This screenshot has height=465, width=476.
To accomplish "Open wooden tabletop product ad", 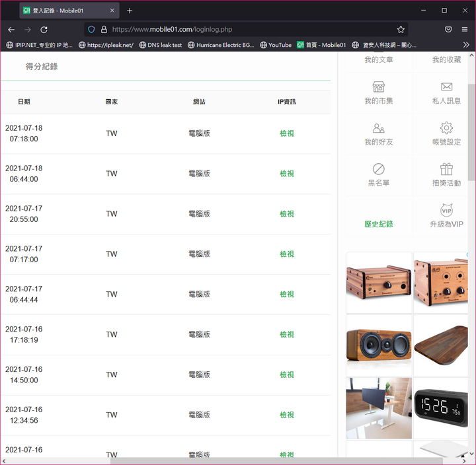I will 441,345.
